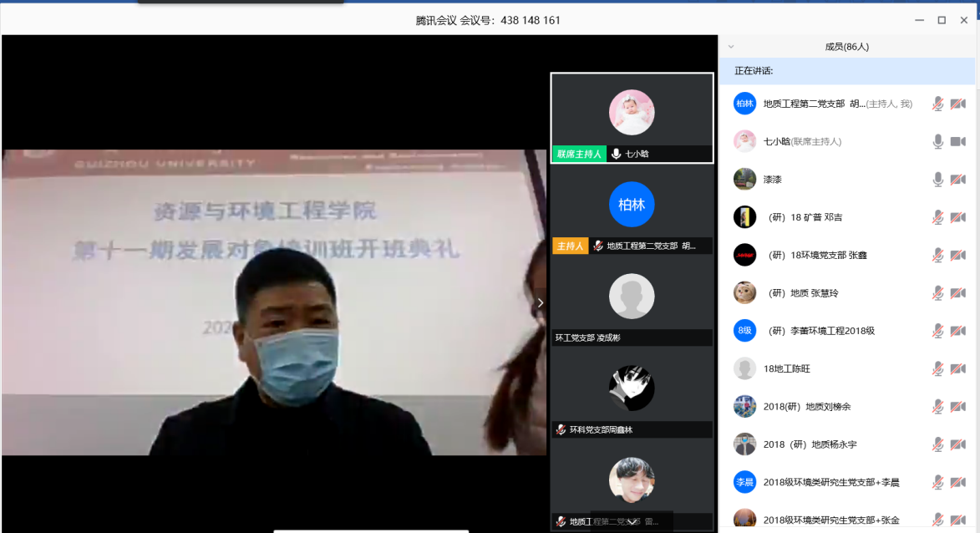The height and width of the screenshot is (533, 980).
Task: Click the cat avatar of 张慧玲
Action: [744, 292]
